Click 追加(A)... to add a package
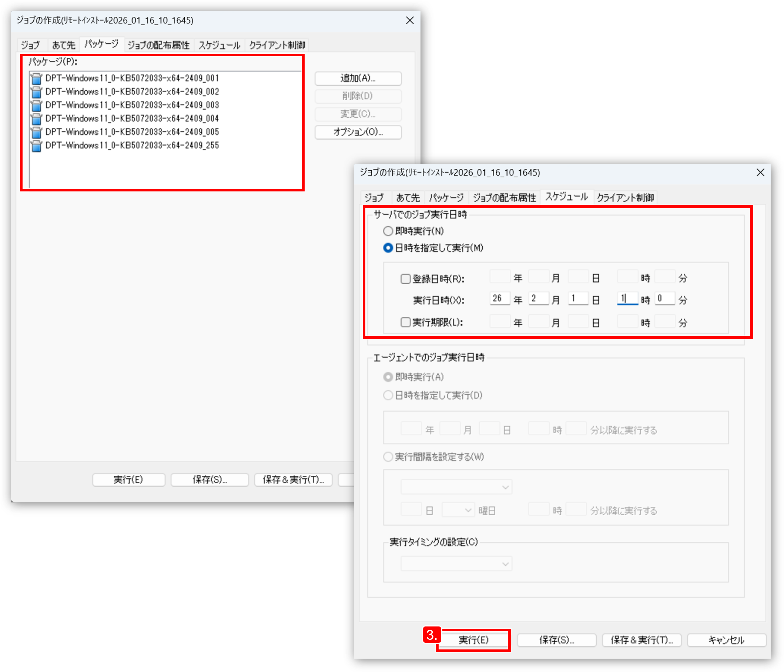The width and height of the screenshot is (784, 672). 358,78
